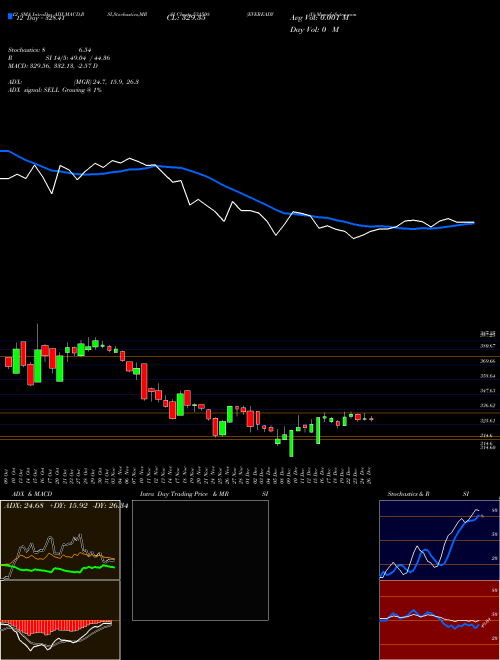Click the 'Avg Vol: 0.001 M' label

pos(319,18)
